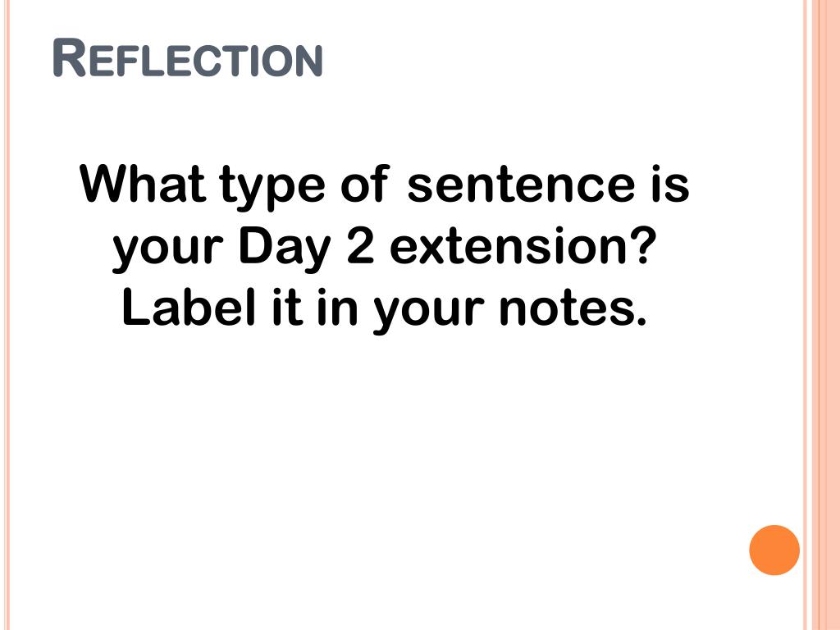
Task: Click the word "sentence" in the first line
Action: coord(521,185)
